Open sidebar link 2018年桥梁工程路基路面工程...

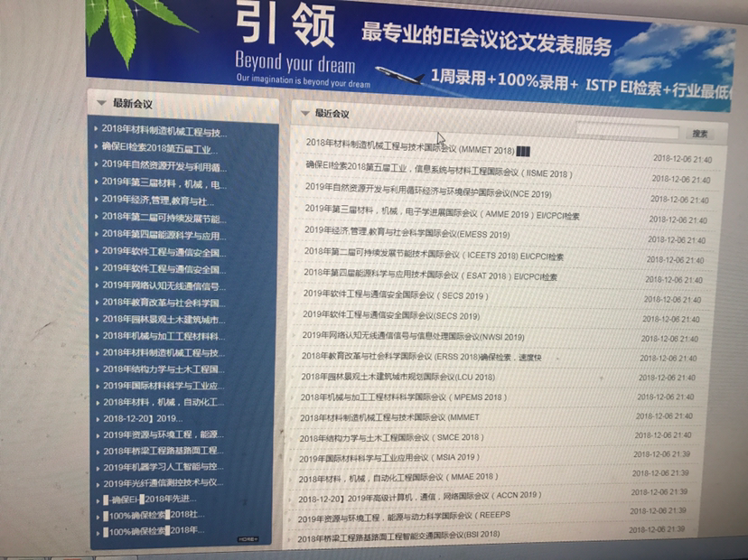(x=164, y=451)
